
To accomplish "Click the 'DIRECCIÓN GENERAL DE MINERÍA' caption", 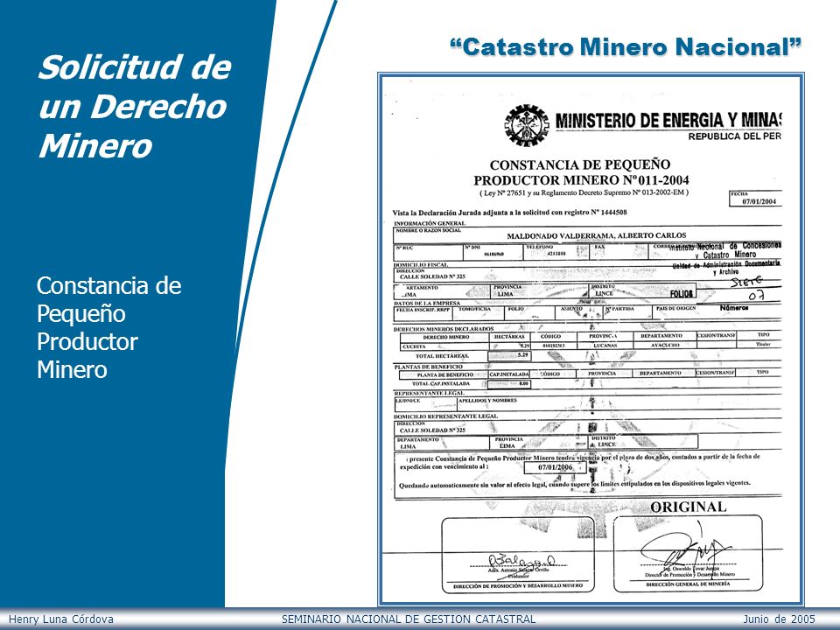I will pyautogui.click(x=688, y=585).
